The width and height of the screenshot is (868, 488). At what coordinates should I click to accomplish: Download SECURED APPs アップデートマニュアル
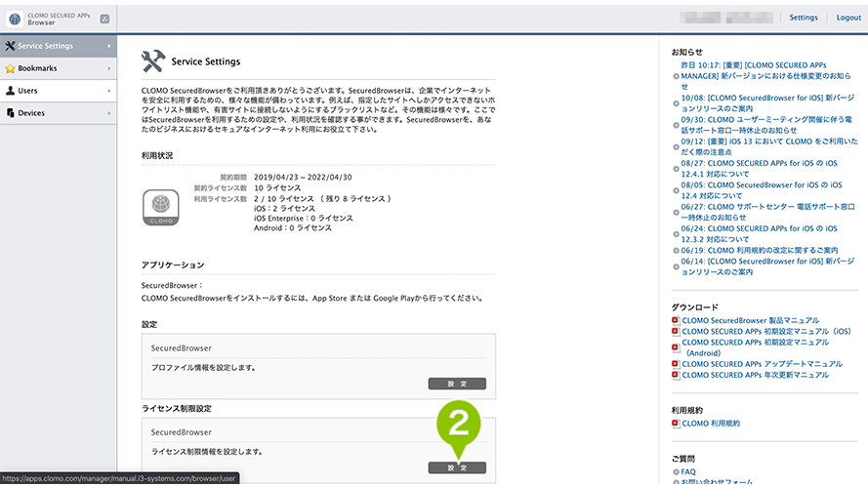pos(762,364)
